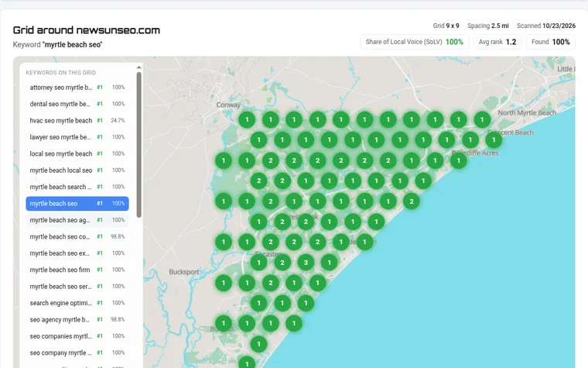Click the North Myrtle Beach map label
The height and width of the screenshot is (368, 588).
point(527,112)
